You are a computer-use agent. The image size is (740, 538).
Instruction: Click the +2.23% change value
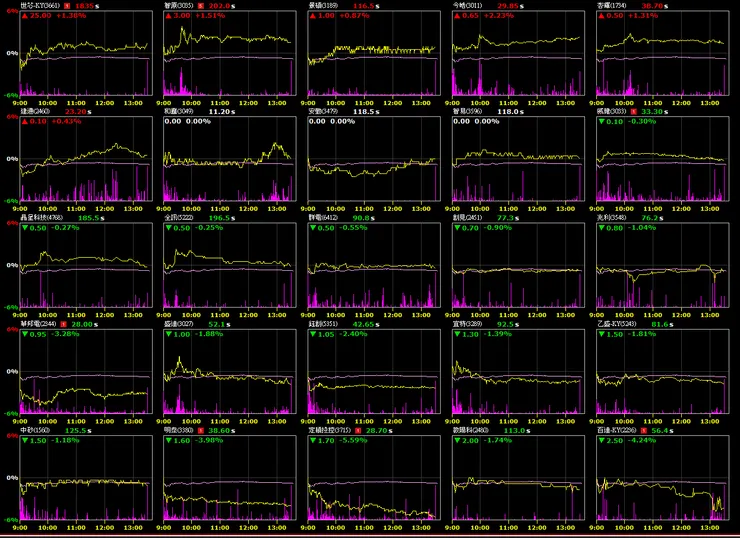coord(499,16)
